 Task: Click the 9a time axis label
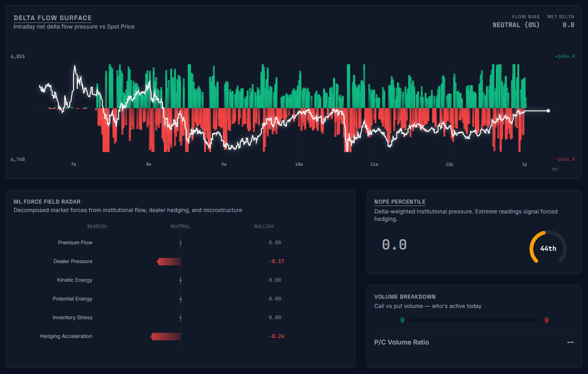[x=223, y=164]
